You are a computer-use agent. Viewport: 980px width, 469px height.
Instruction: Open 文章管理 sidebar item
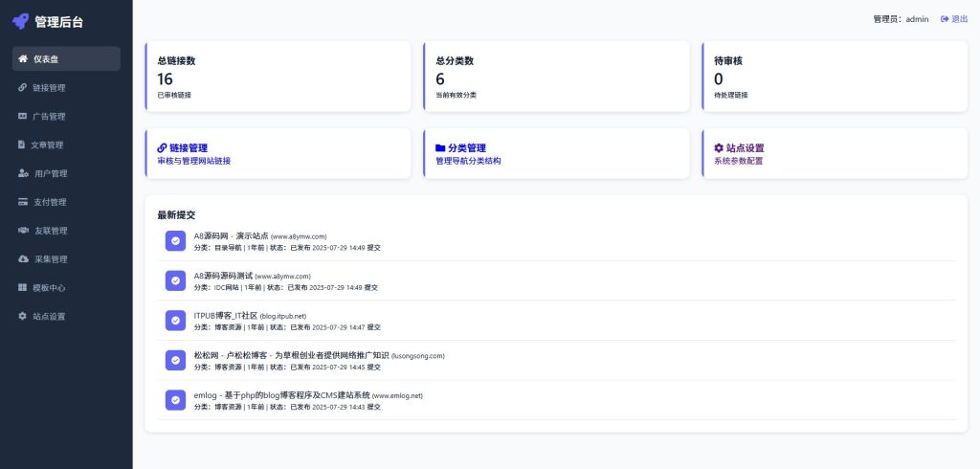[66, 145]
